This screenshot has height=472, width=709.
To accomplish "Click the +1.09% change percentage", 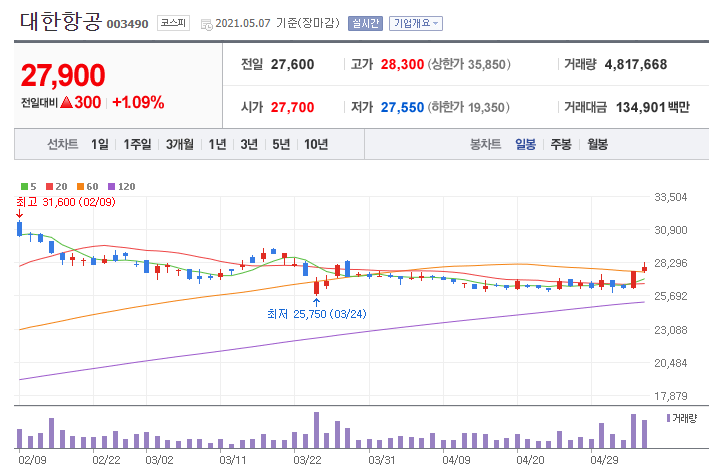I will pos(138,103).
